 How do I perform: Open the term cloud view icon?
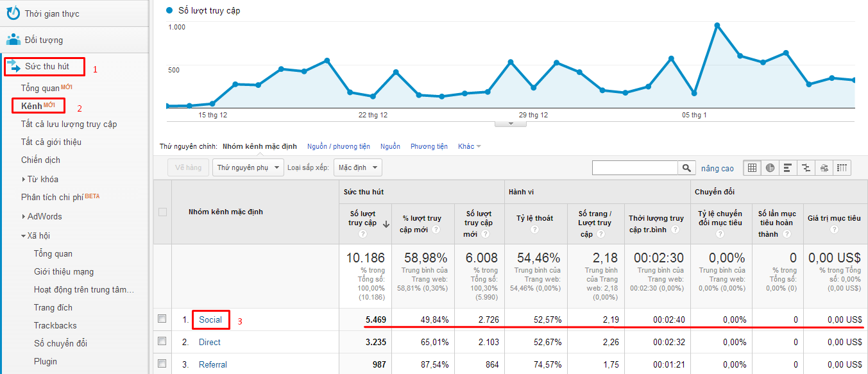(824, 168)
